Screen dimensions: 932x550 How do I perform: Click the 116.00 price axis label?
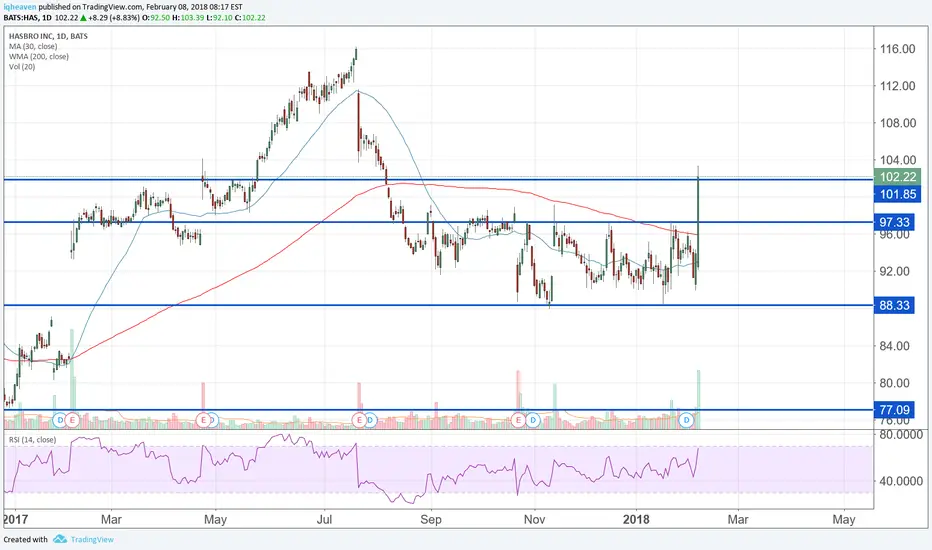(x=898, y=49)
